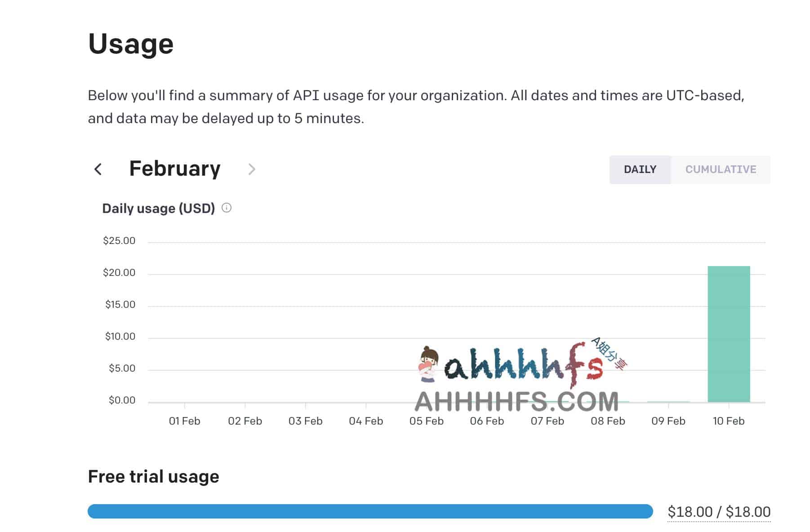Click the 03 Feb axis label
Viewport: 810px width, 532px height.
point(305,421)
